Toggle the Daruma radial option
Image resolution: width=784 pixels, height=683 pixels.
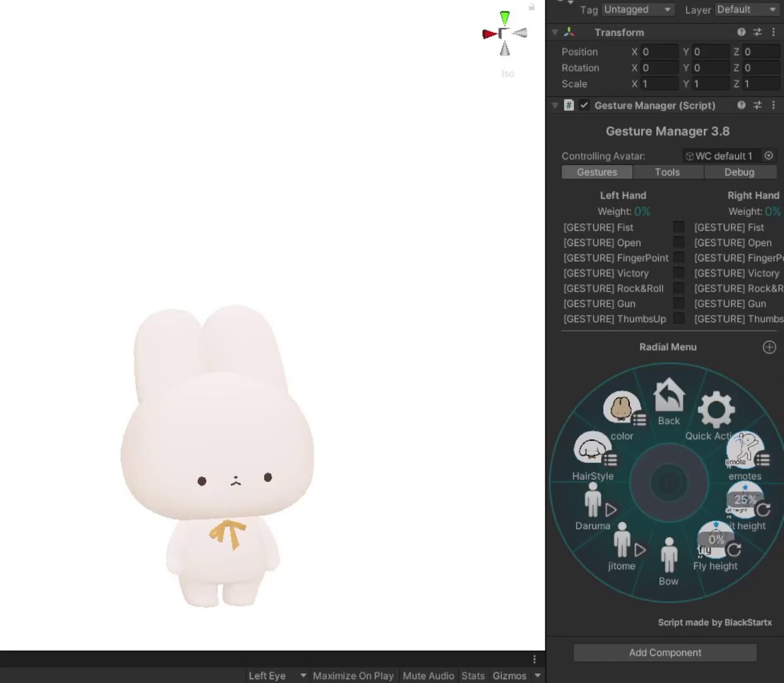click(594, 506)
